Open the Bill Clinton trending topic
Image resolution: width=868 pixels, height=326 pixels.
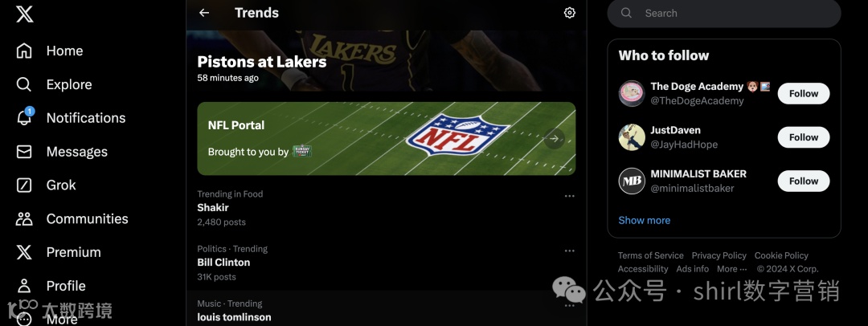pos(223,263)
